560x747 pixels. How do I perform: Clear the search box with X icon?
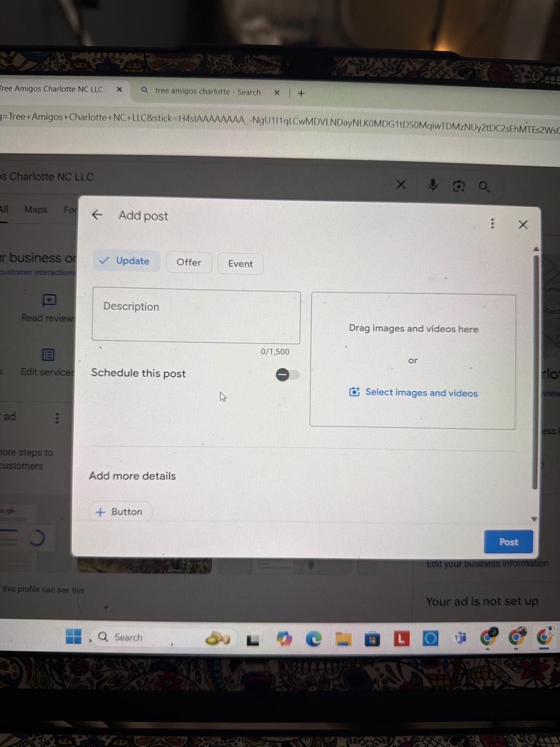(401, 184)
